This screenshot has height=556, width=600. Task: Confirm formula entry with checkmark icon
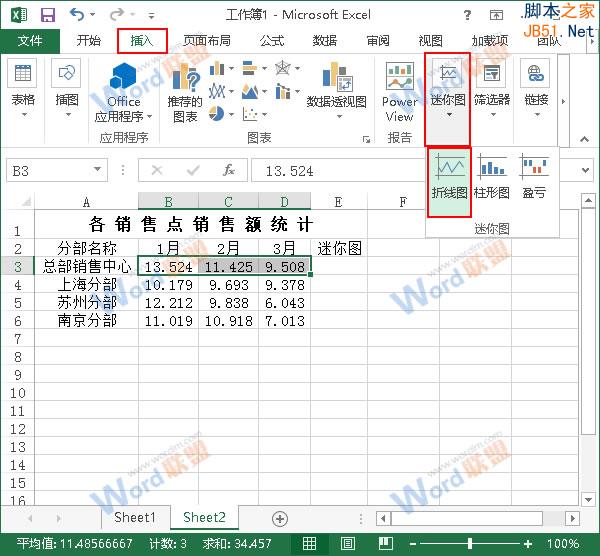(x=193, y=170)
